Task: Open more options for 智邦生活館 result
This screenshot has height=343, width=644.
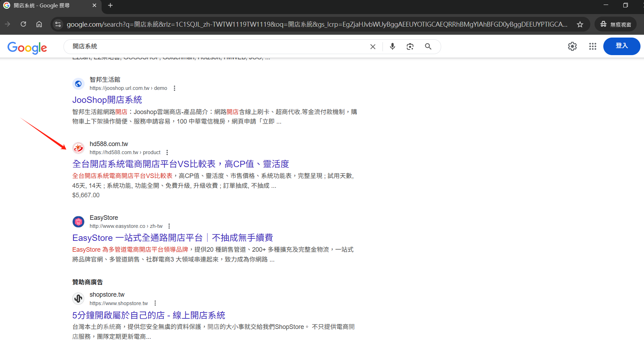Action: pos(174,88)
